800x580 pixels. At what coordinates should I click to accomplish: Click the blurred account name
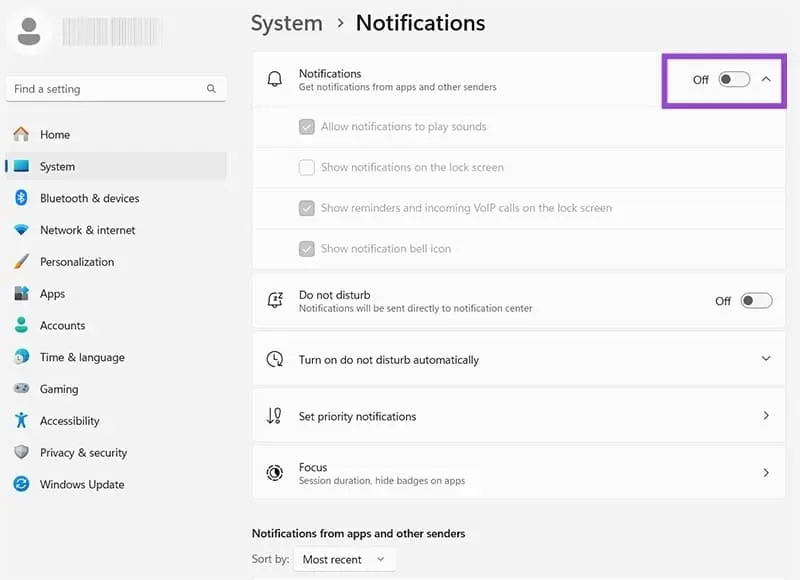point(112,32)
